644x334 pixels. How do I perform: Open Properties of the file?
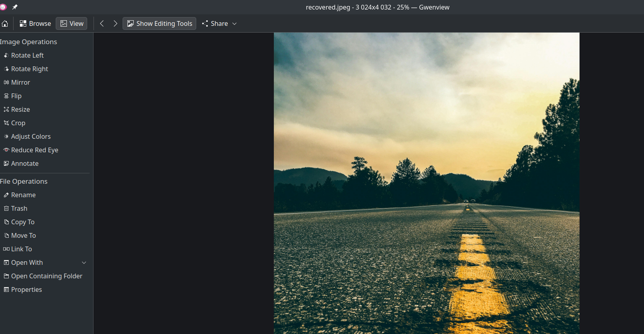[x=26, y=289]
